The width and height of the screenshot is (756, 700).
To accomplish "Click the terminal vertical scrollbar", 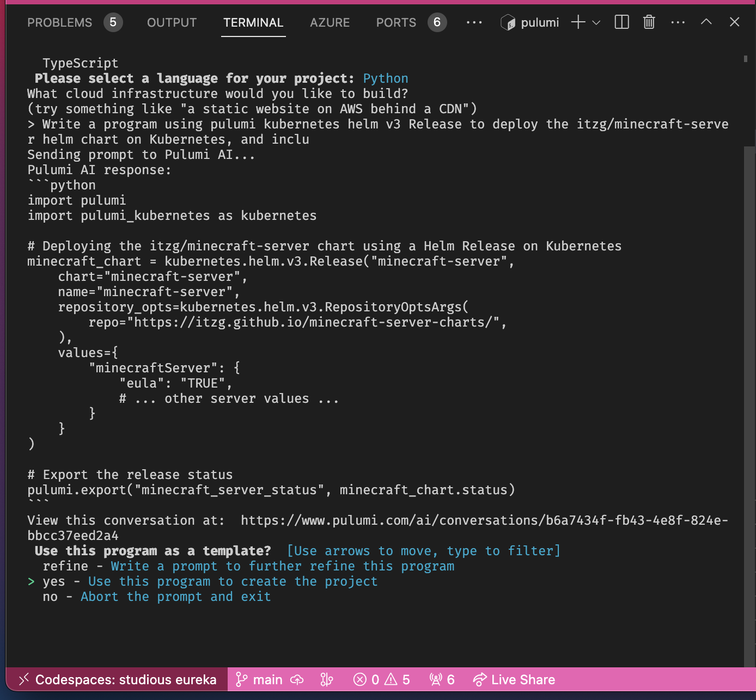I will 749,406.
